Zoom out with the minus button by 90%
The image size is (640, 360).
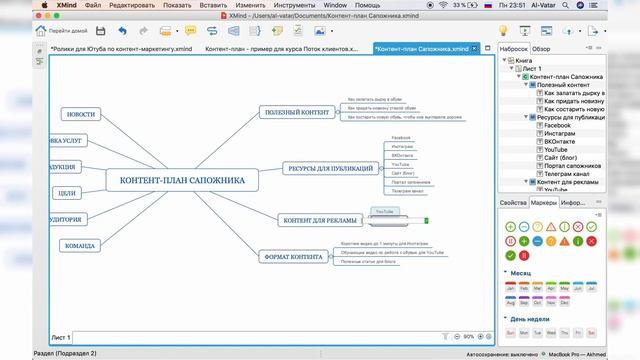pyautogui.click(x=457, y=336)
